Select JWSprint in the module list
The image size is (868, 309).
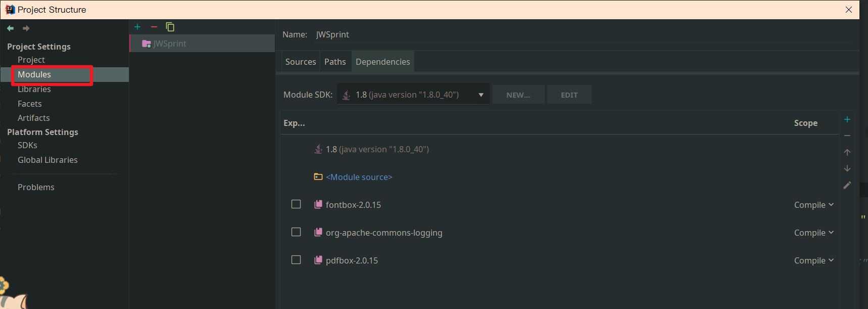coord(202,43)
